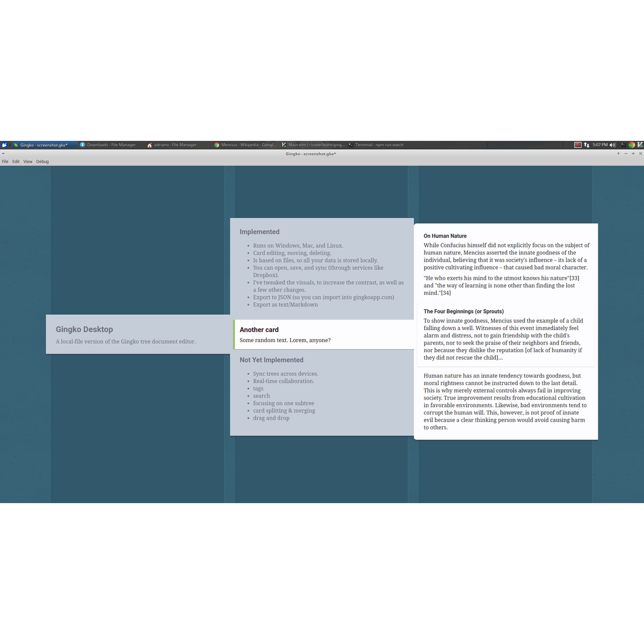Open the window menu dropdown arrow
The width and height of the screenshot is (644, 644).
(x=3, y=153)
